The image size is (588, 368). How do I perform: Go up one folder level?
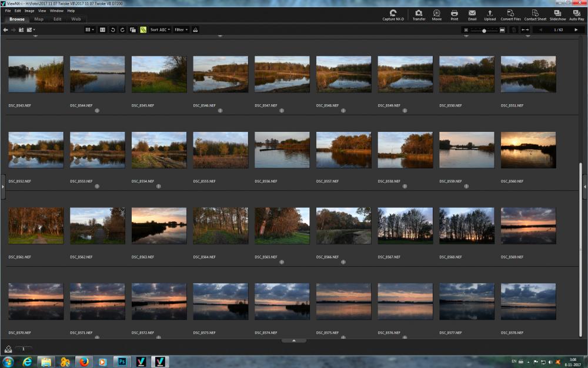[21, 29]
